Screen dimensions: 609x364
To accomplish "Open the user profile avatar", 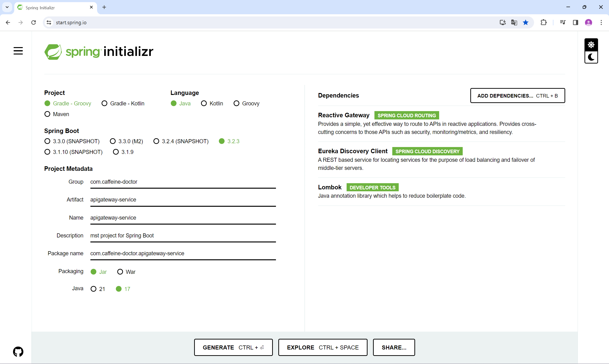I will 588,23.
